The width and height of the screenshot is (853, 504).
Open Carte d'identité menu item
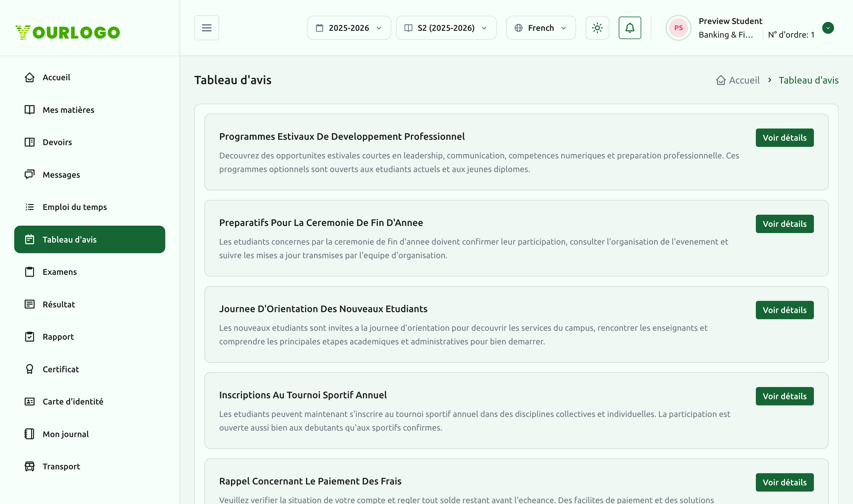(x=90, y=402)
